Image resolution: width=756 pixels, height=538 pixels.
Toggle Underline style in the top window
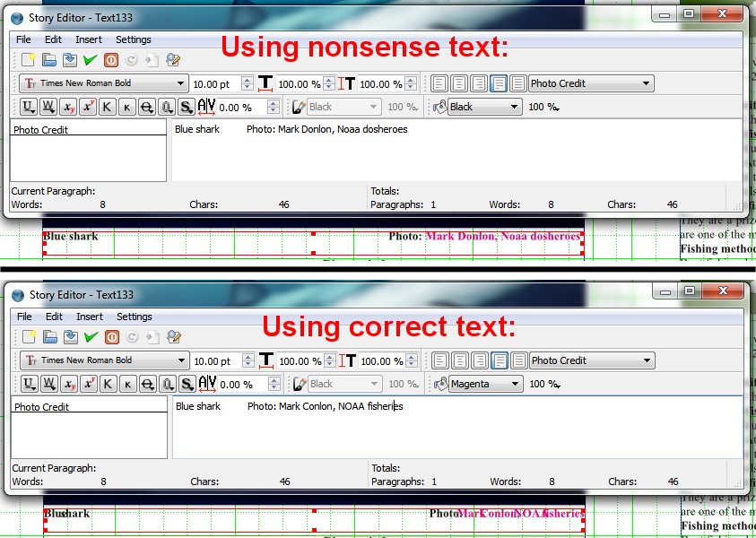tap(29, 107)
